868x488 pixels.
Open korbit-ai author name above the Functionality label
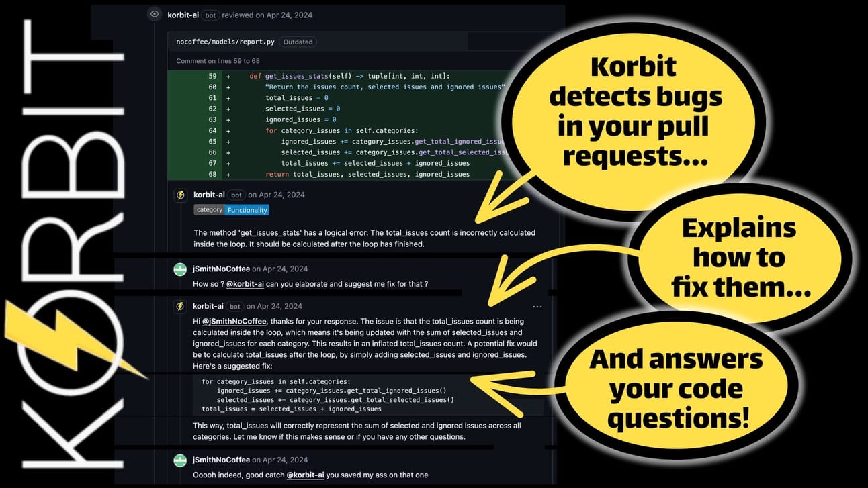pos(209,195)
